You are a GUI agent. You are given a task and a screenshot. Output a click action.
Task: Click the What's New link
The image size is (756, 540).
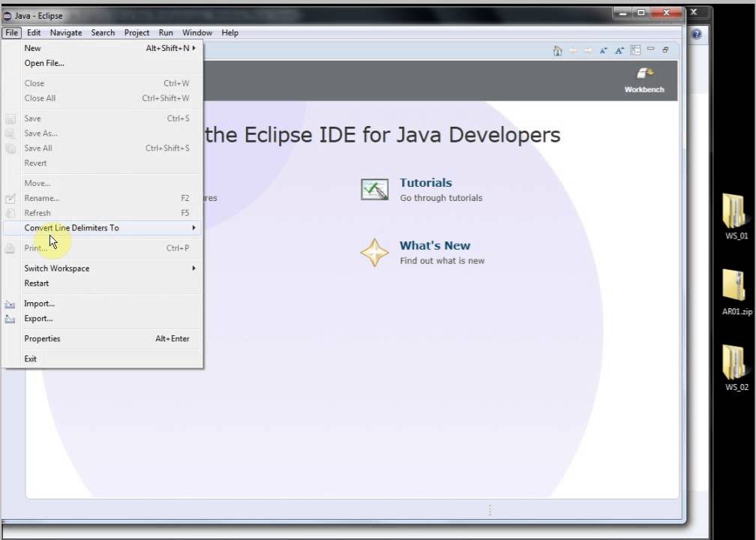click(435, 245)
